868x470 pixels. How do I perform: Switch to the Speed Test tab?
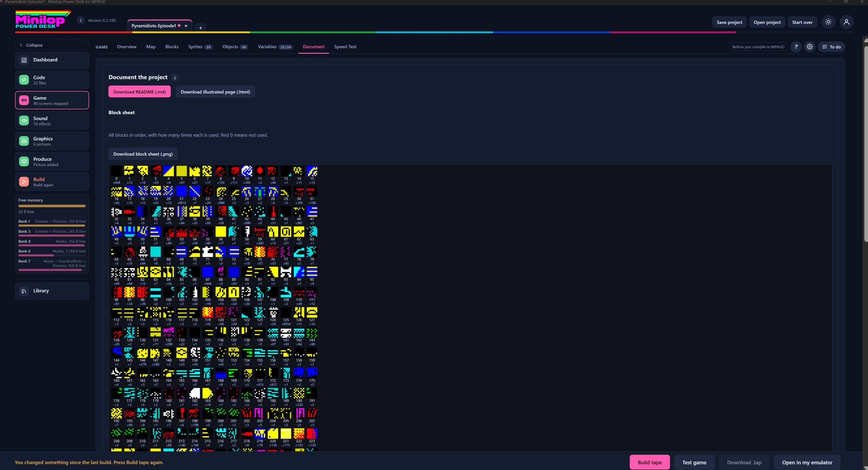(x=345, y=47)
